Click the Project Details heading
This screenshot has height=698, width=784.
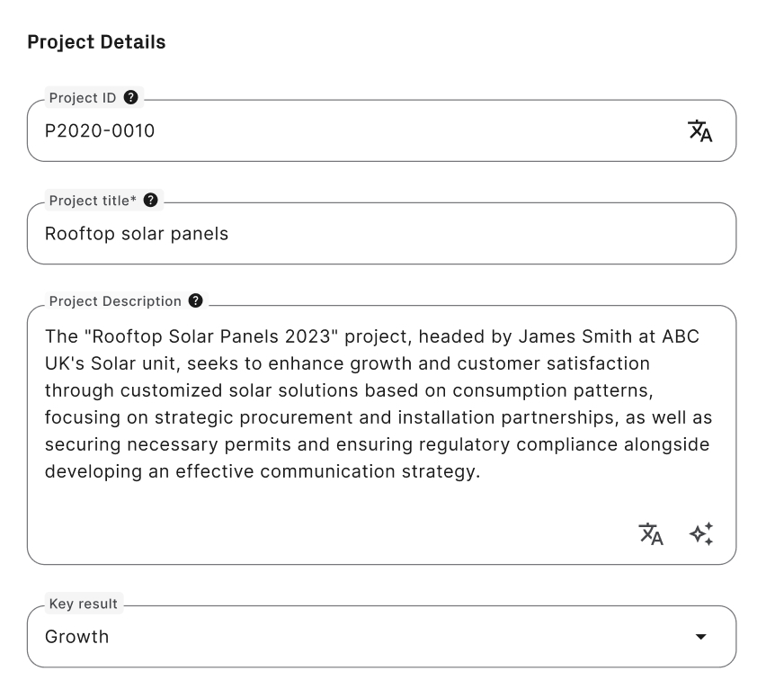[96, 42]
